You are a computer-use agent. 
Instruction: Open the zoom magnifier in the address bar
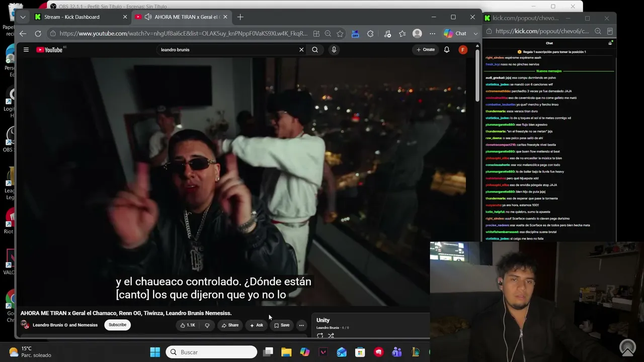328,34
